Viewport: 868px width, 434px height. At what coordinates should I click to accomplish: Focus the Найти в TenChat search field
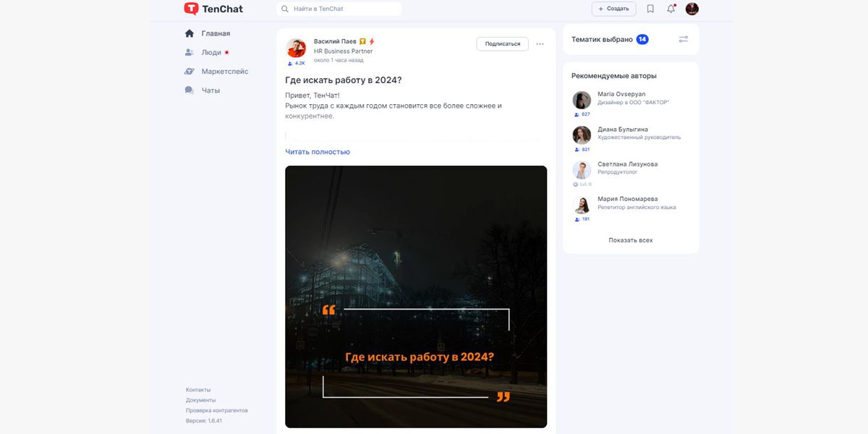click(x=339, y=9)
